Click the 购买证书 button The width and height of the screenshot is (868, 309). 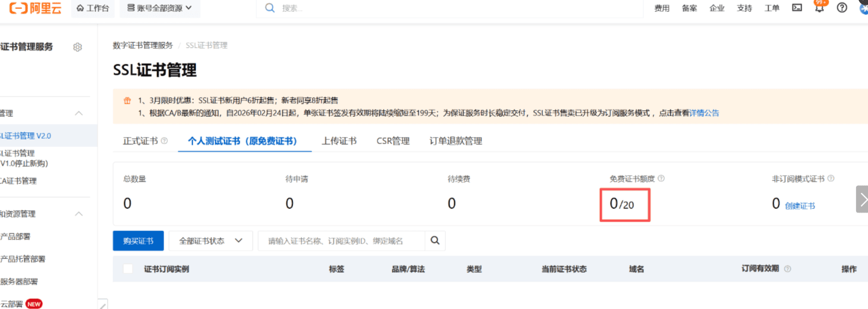click(138, 241)
